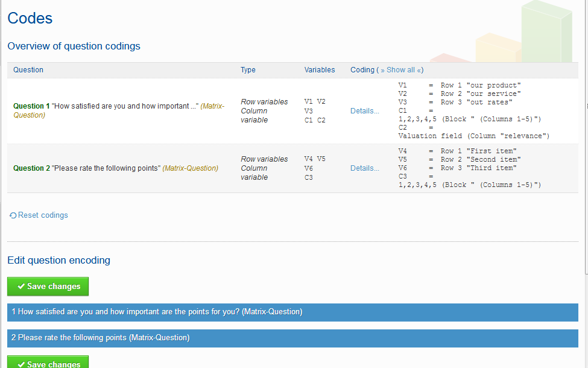This screenshot has height=368, width=588.
Task: Click checkmark icon on bottom Save changes
Action: pyautogui.click(x=21, y=364)
